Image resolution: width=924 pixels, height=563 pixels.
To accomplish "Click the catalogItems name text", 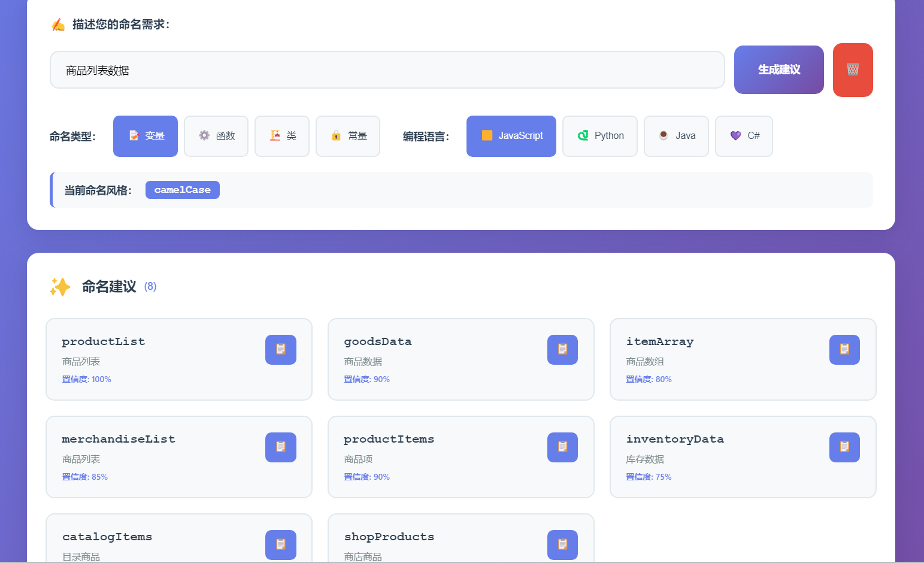I will tap(107, 537).
